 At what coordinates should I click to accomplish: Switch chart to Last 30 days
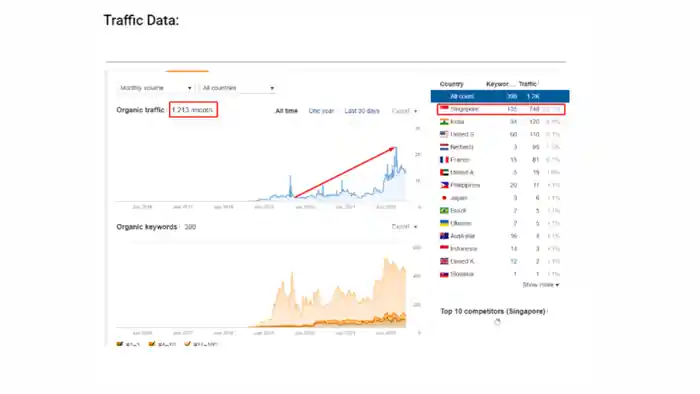click(362, 111)
